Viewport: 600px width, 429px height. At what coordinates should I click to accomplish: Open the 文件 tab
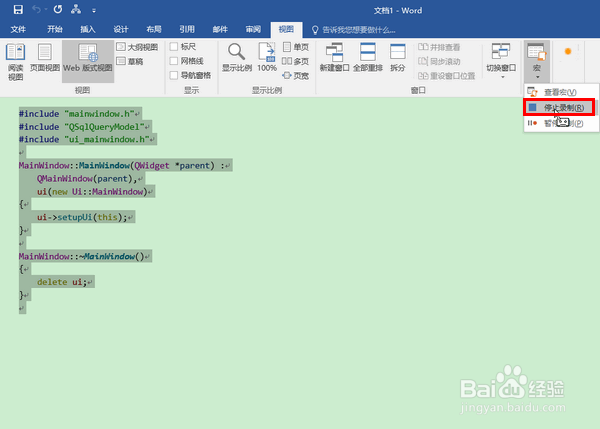click(18, 29)
